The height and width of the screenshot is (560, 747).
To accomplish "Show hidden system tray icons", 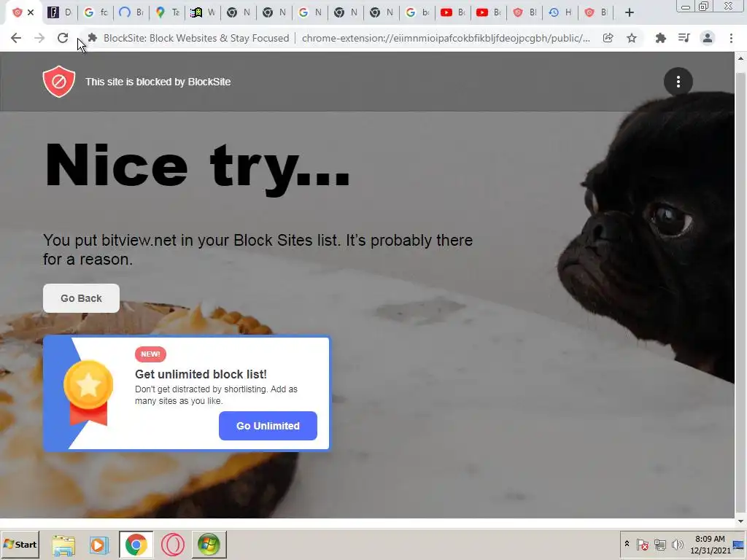I will point(627,544).
